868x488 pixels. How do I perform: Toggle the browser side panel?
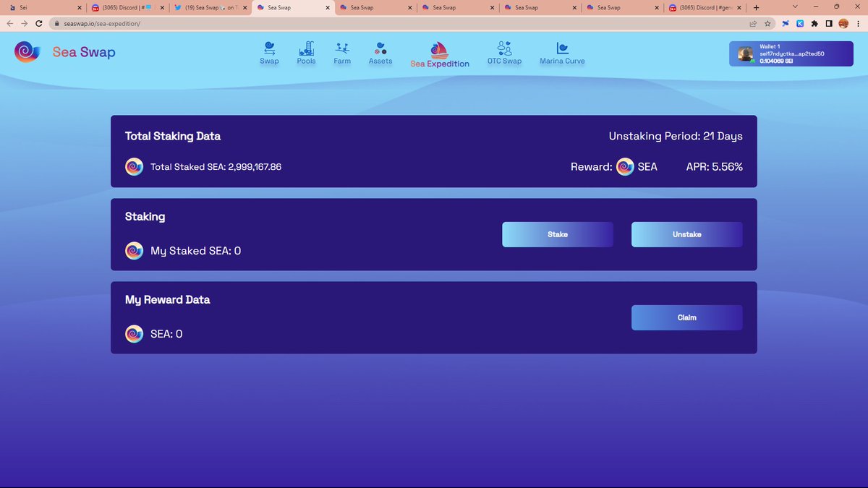tap(829, 23)
